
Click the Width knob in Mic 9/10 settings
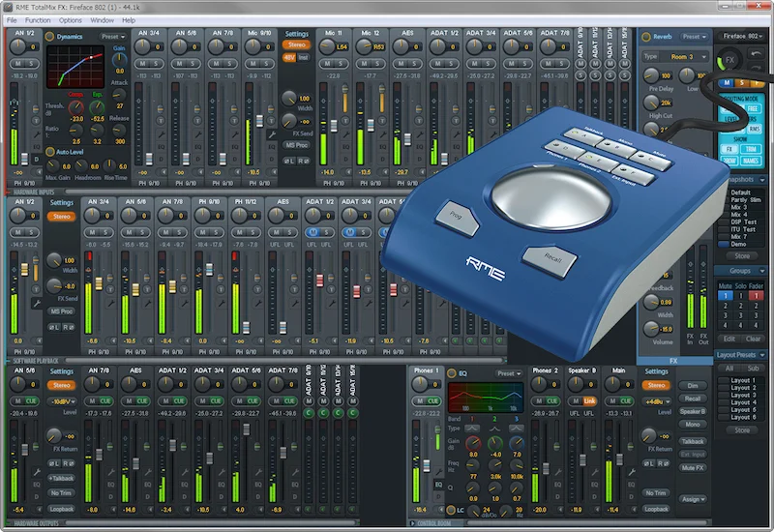tap(289, 99)
